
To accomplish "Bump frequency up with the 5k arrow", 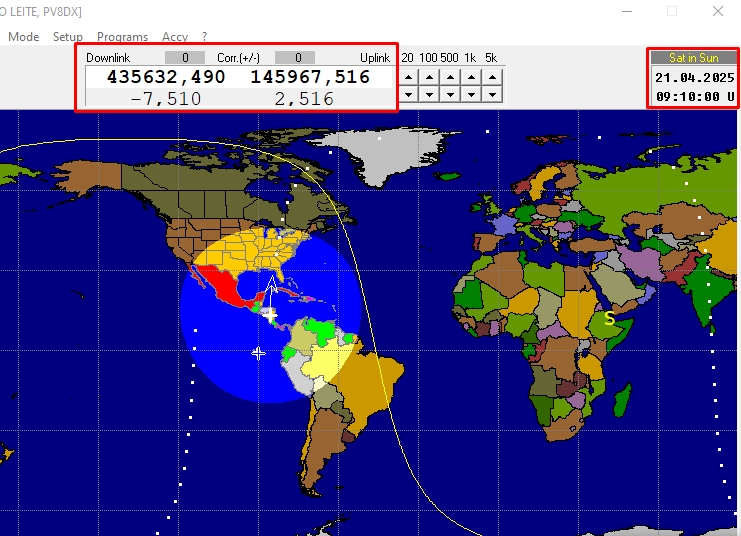I will pyautogui.click(x=492, y=77).
